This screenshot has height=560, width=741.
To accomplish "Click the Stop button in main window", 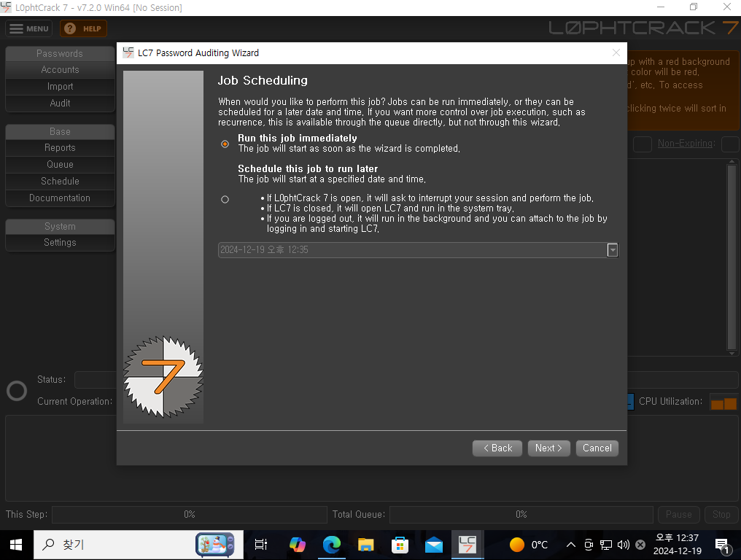I will [721, 515].
